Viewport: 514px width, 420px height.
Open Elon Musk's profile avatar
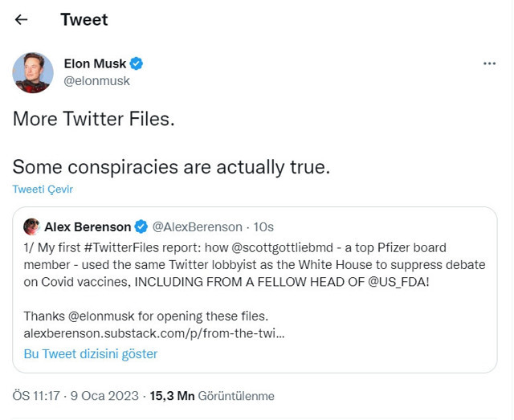click(33, 72)
